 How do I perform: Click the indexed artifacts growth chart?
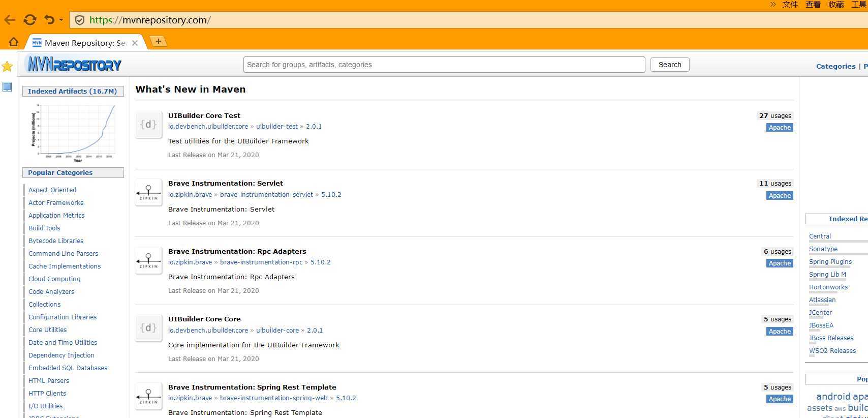pyautogui.click(x=73, y=132)
